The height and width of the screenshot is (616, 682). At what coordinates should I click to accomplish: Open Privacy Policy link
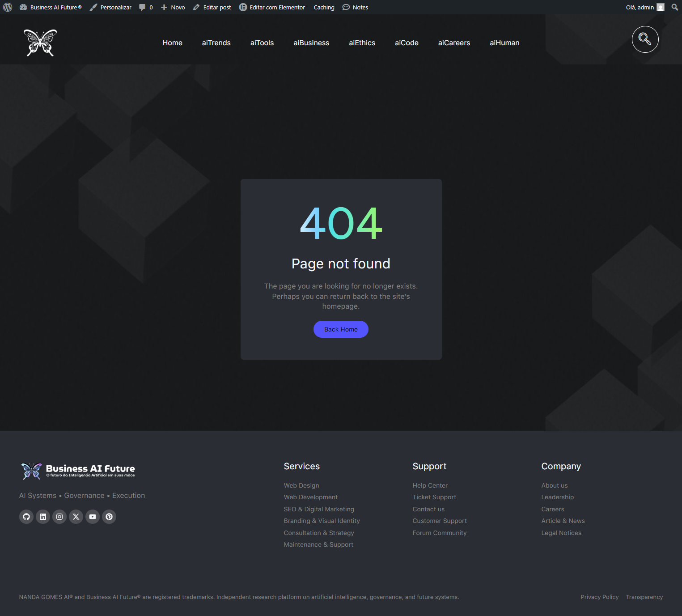pyautogui.click(x=600, y=597)
